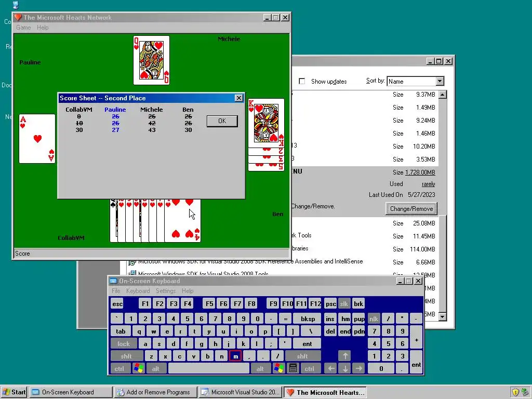Open Settings menu in On-Screen Keyboard
The width and height of the screenshot is (532, 399).
coord(166,291)
